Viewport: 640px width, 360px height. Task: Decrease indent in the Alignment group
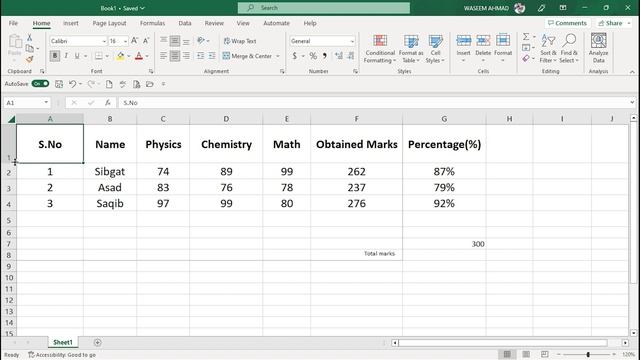(200, 56)
